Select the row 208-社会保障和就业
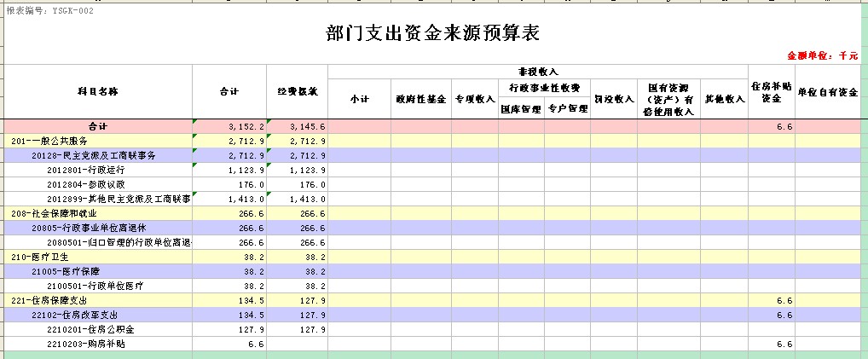The height and width of the screenshot is (359, 868). tap(434, 212)
